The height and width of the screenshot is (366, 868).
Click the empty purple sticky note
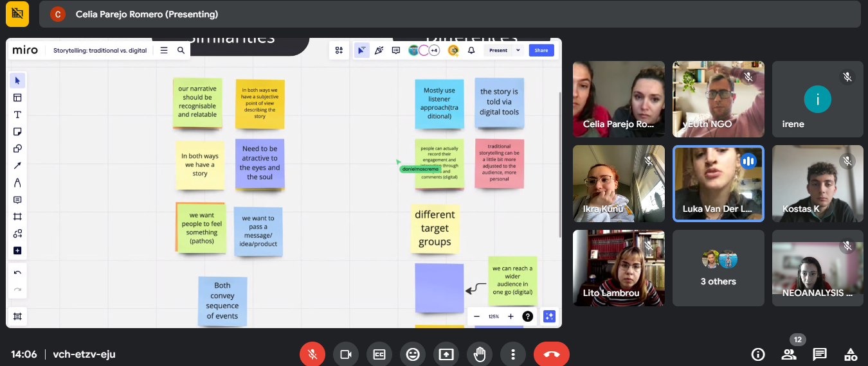439,288
